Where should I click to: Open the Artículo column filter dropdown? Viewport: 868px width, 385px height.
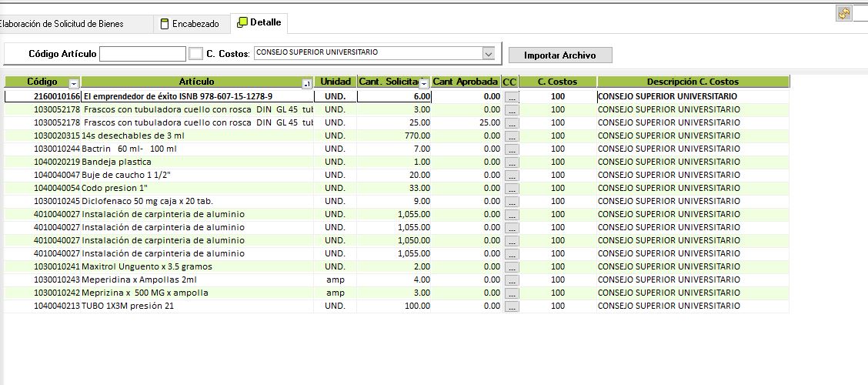pyautogui.click(x=307, y=82)
